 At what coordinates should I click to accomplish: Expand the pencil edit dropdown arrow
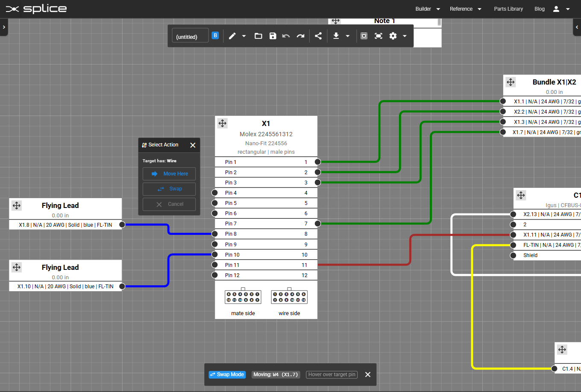click(x=244, y=36)
